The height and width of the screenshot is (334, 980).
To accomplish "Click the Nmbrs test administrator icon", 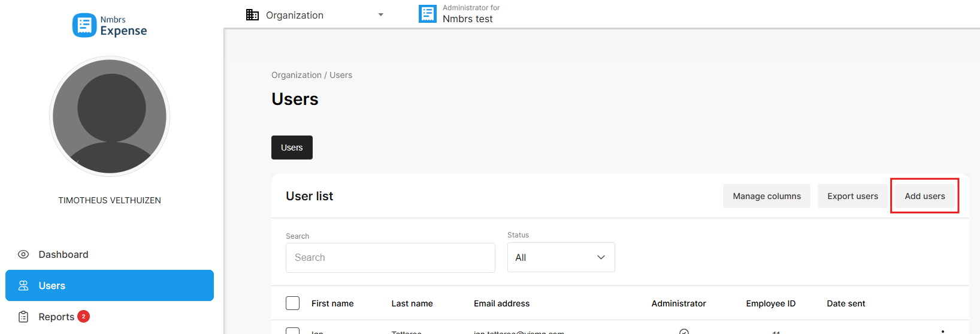I will (x=428, y=14).
